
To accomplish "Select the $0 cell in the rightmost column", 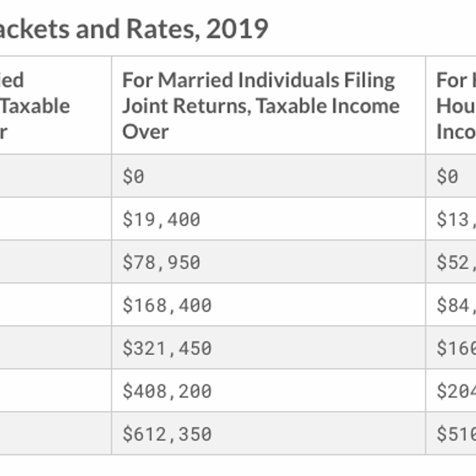I will (447, 176).
